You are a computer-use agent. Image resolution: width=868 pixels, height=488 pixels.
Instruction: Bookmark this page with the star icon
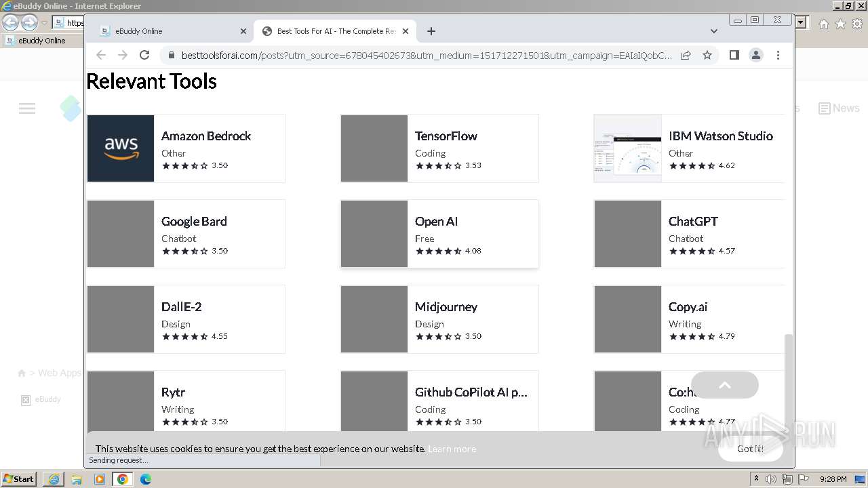tap(707, 55)
